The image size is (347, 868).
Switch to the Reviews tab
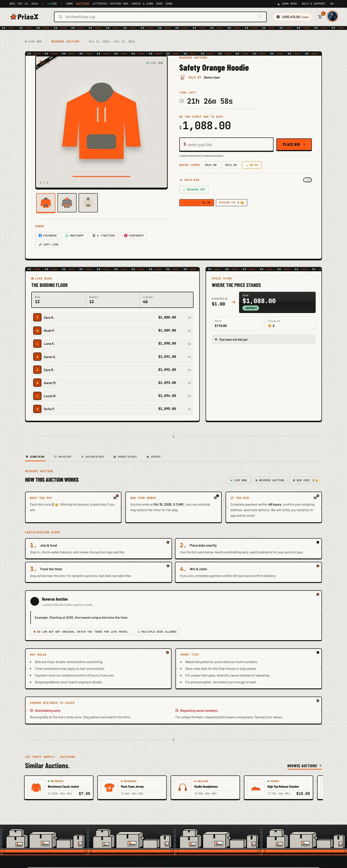(x=153, y=457)
